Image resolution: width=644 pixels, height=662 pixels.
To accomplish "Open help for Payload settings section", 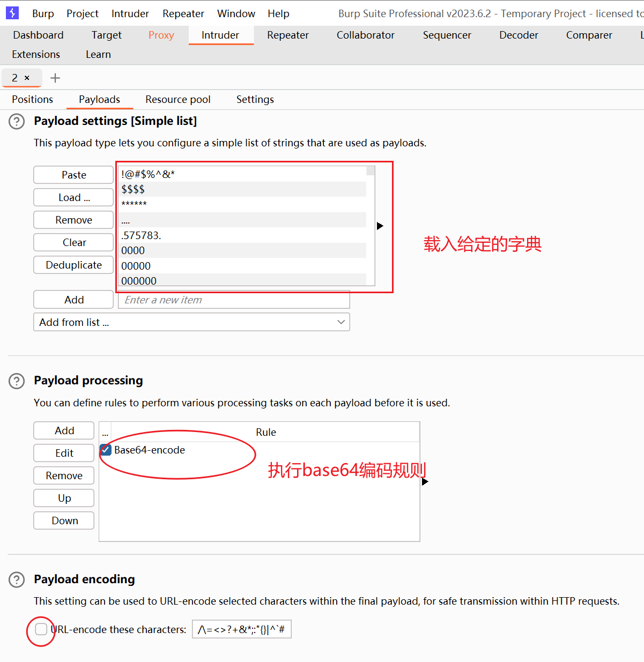I will click(x=17, y=122).
